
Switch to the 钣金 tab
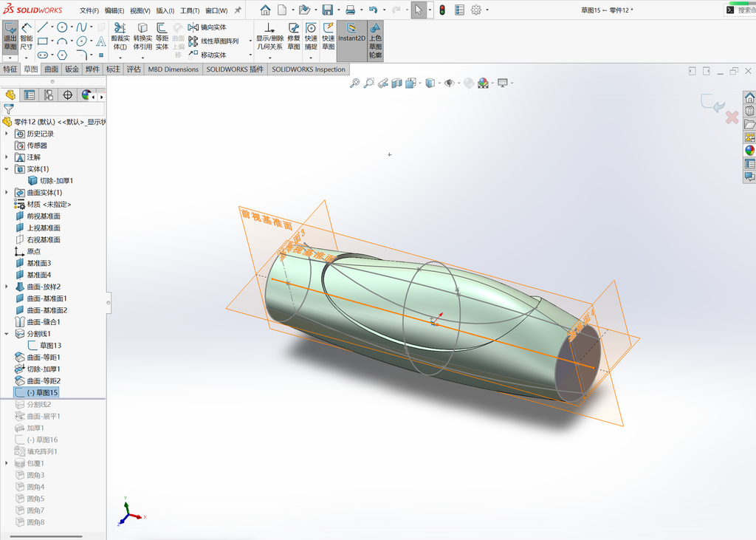point(72,69)
